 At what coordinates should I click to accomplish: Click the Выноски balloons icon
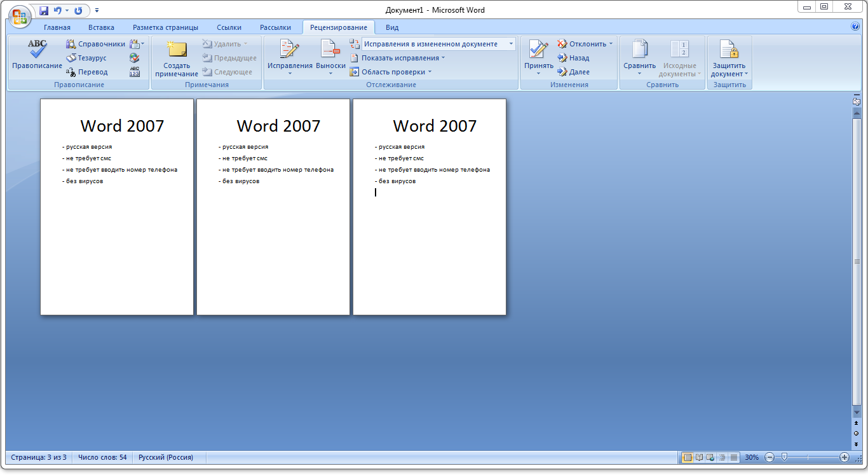pyautogui.click(x=330, y=57)
